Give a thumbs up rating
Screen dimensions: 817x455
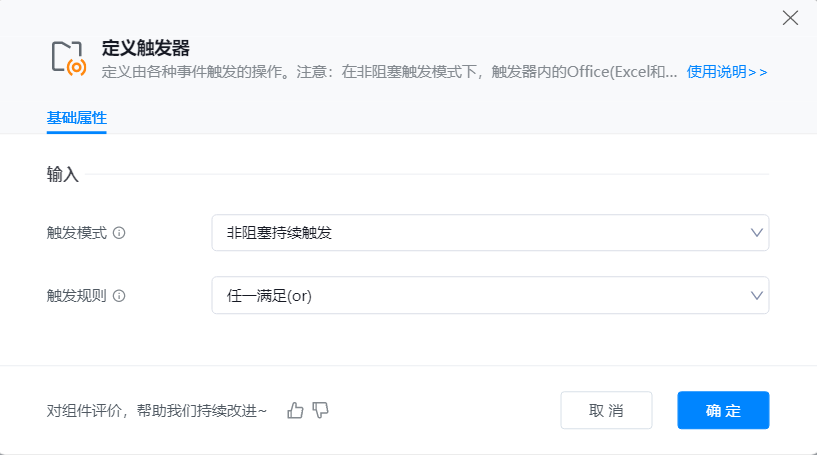click(295, 410)
